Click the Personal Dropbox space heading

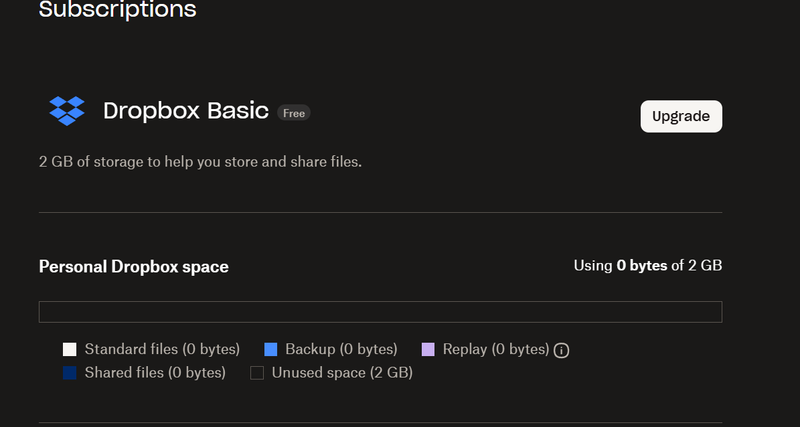pos(133,267)
